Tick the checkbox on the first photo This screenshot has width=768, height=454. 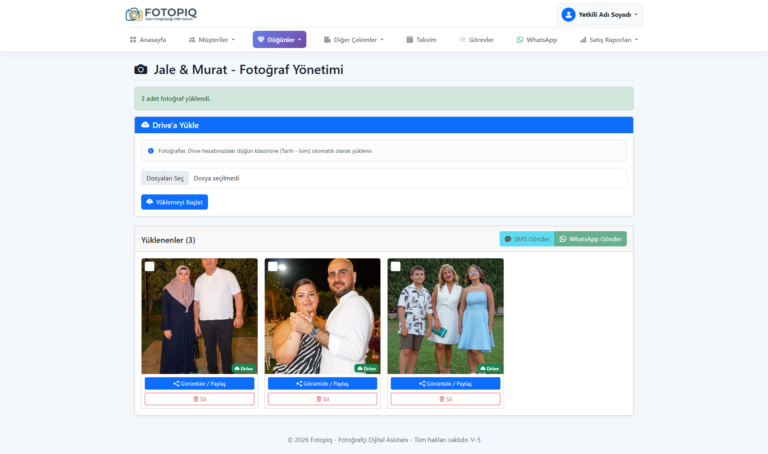149,266
